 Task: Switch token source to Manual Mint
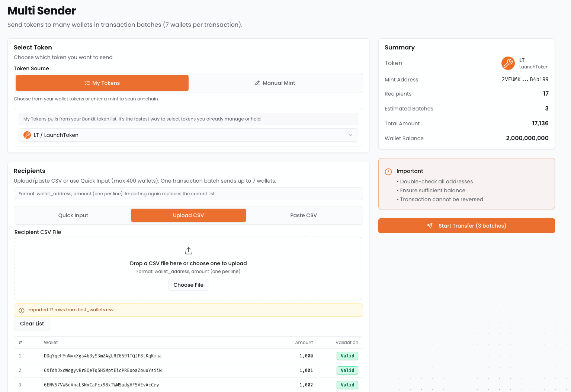pyautogui.click(x=275, y=83)
